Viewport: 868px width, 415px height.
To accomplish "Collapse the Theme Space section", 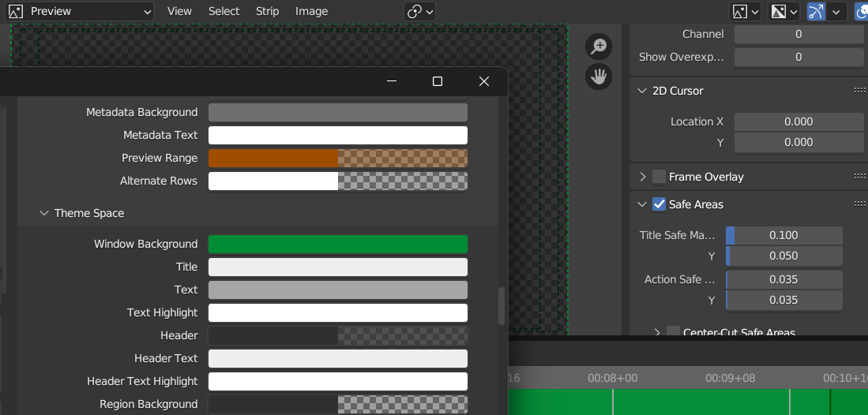I will [x=44, y=213].
